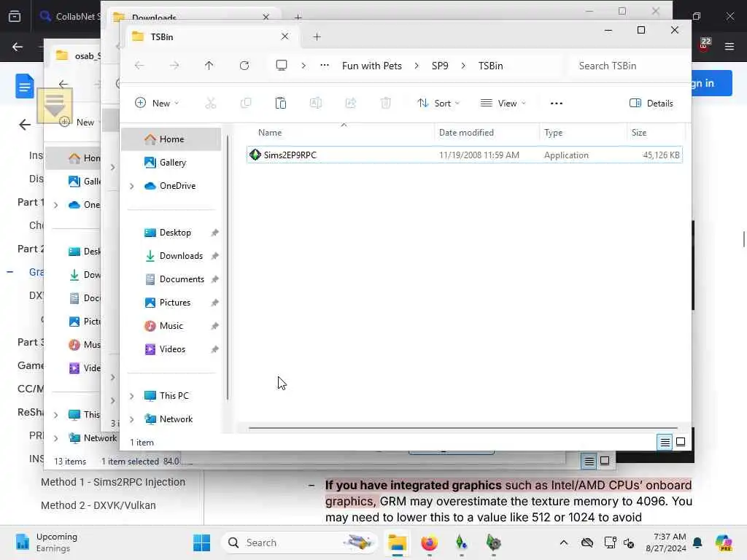Open Music quick access folder

click(171, 326)
